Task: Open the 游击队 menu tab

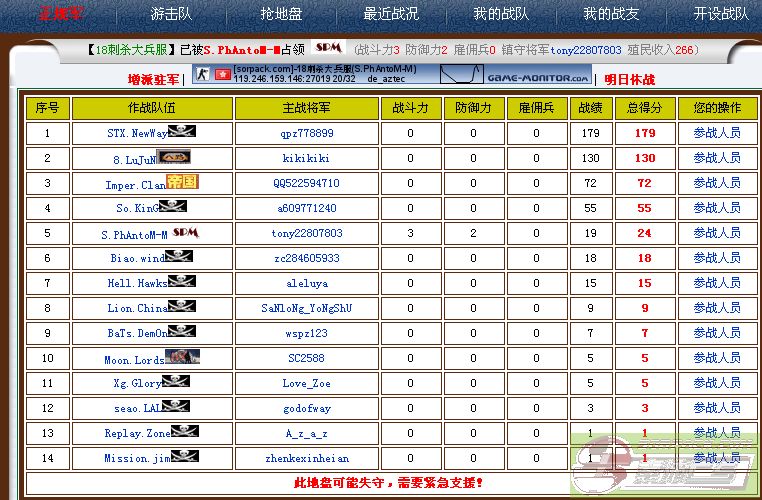Action: tap(171, 14)
